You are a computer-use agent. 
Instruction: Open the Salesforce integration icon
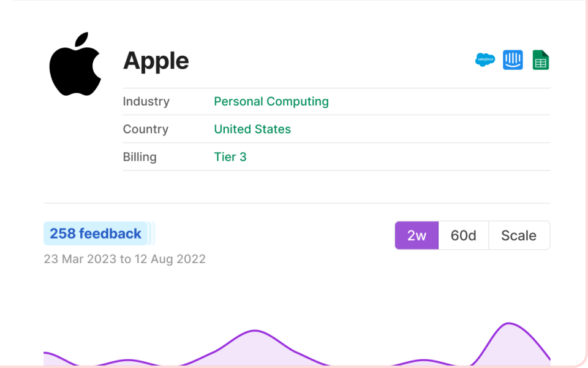click(x=484, y=60)
